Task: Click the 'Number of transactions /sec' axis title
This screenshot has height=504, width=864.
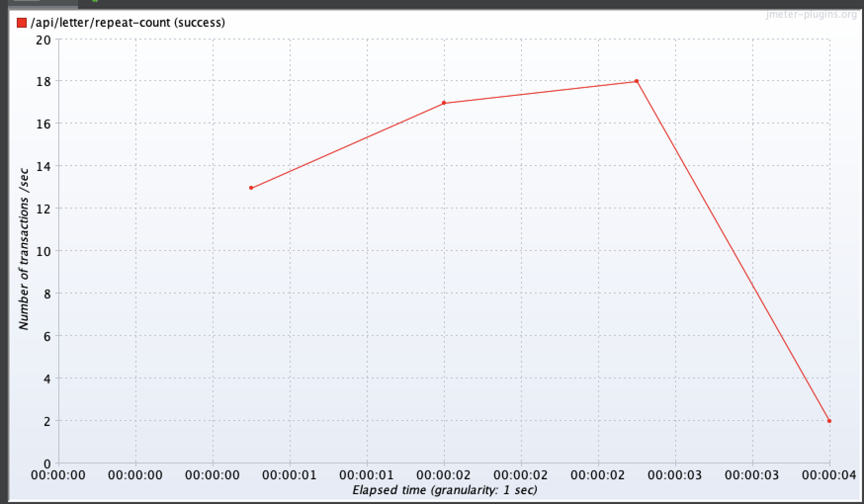Action: [24, 250]
